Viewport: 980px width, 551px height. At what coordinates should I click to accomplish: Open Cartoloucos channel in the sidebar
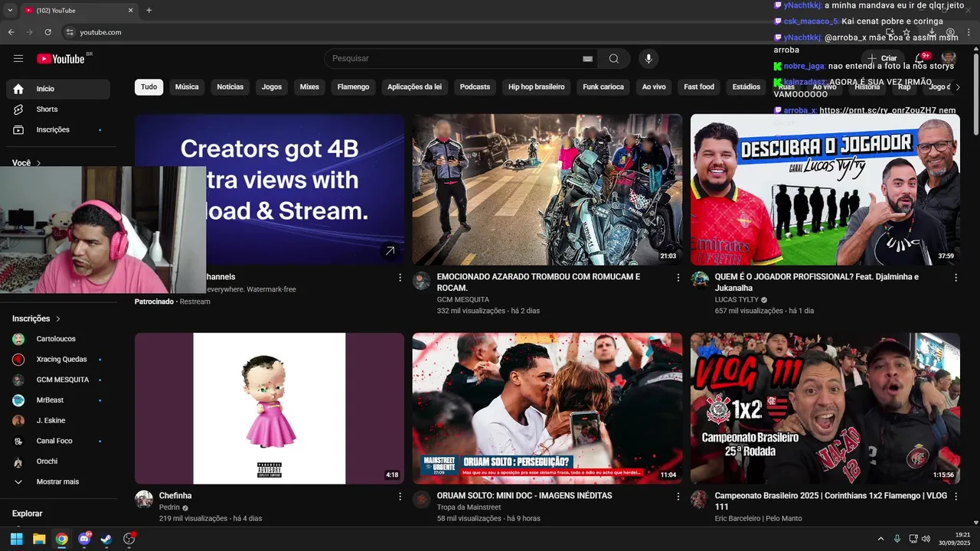(x=58, y=339)
